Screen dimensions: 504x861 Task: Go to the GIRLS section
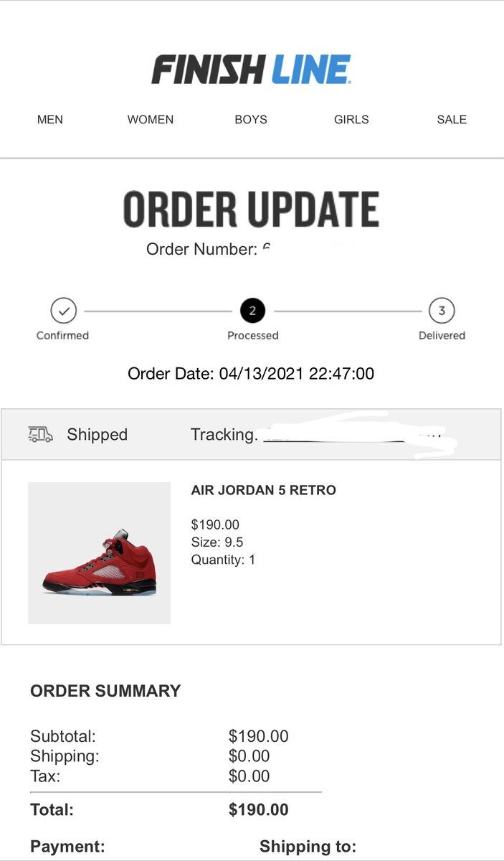[x=351, y=120]
